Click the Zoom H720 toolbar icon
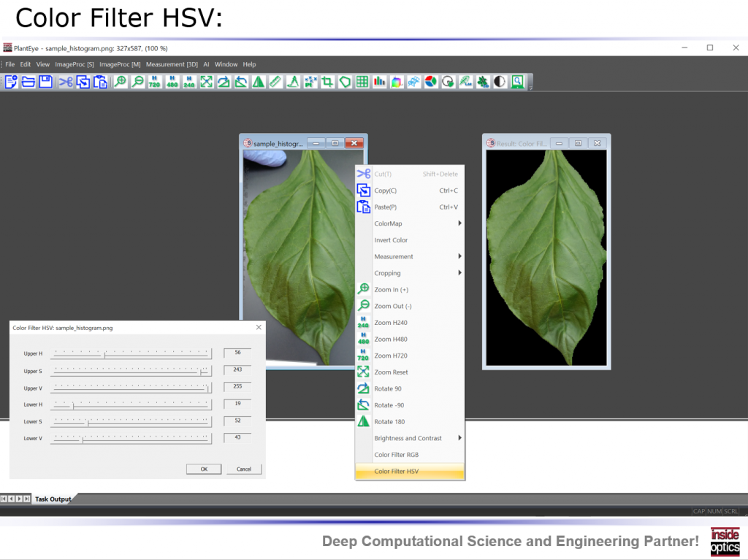The image size is (748, 560). (155, 82)
